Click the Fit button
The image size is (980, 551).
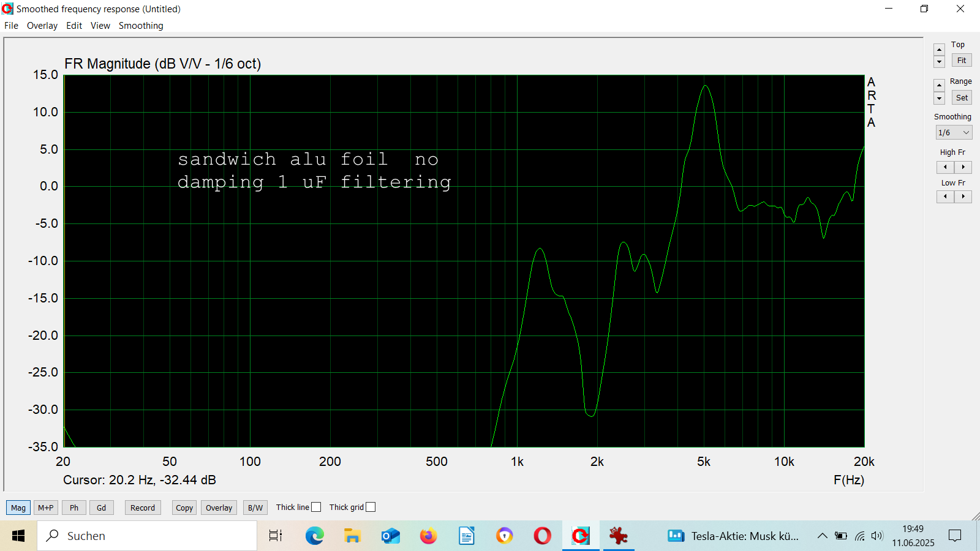click(x=962, y=61)
